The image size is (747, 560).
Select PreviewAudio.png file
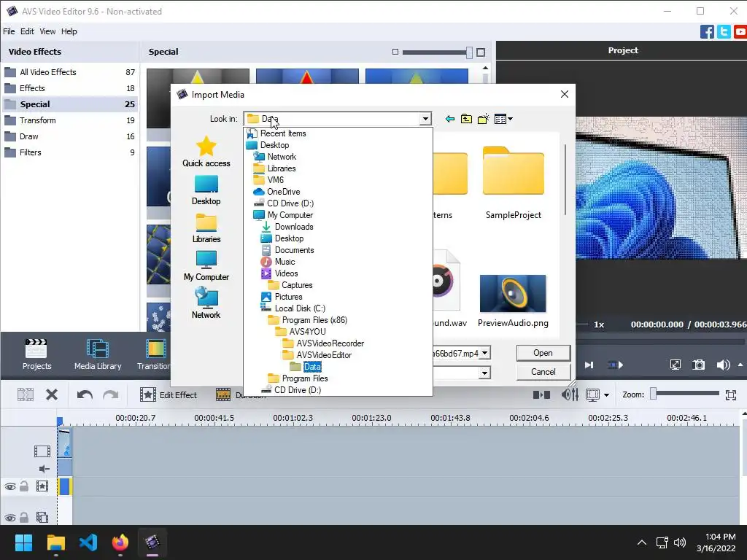tap(513, 301)
